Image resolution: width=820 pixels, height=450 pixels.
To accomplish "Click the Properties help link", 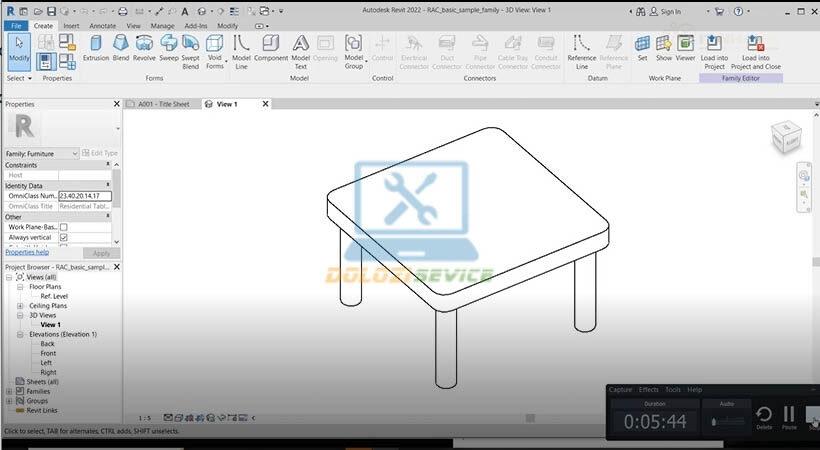I will [x=28, y=252].
